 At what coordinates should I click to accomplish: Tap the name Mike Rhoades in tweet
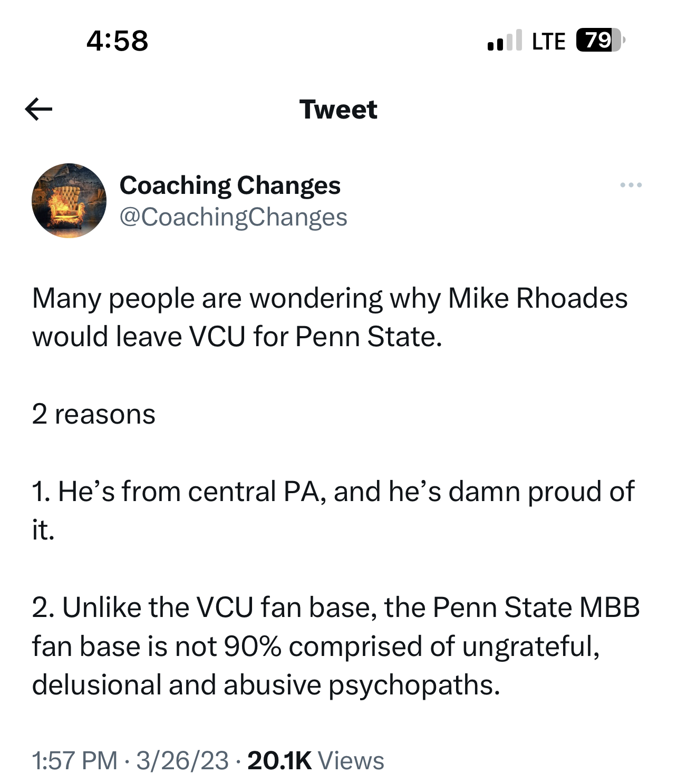538,298
